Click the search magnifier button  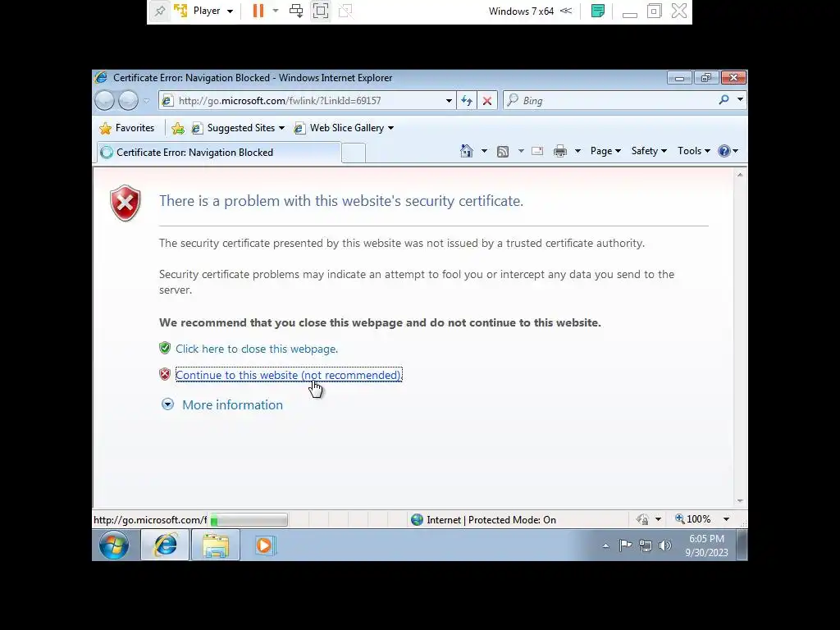pyautogui.click(x=724, y=99)
